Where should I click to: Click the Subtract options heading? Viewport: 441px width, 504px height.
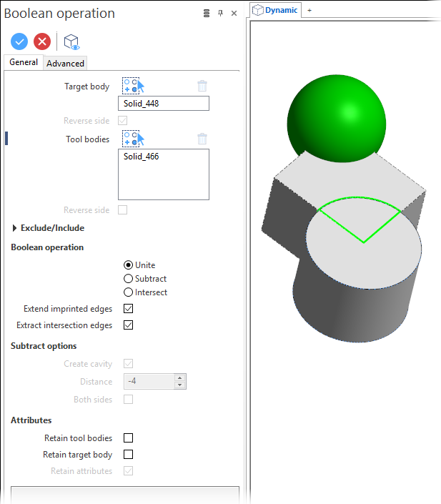[x=44, y=346]
